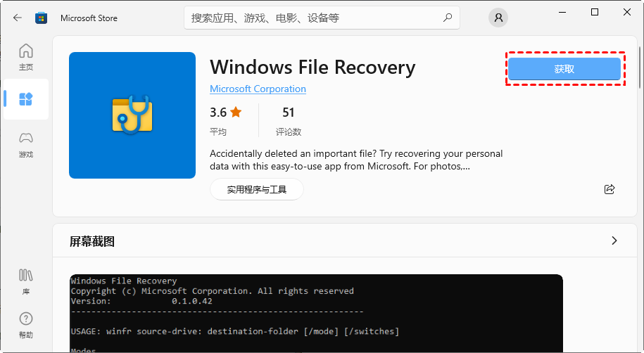Click the 51 reviews count
Screen dimensions: 644x353
pyautogui.click(x=289, y=112)
